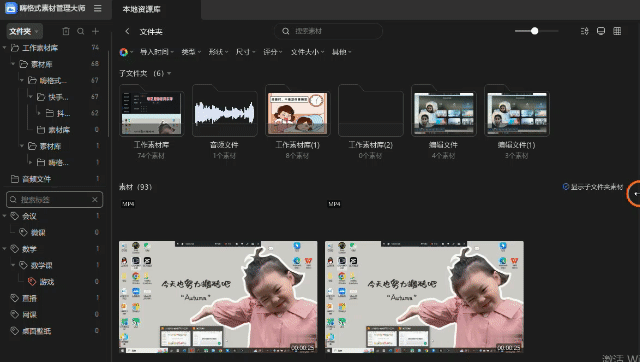Click in the 搜索素材 search box
640x362 pixels.
pos(328,31)
